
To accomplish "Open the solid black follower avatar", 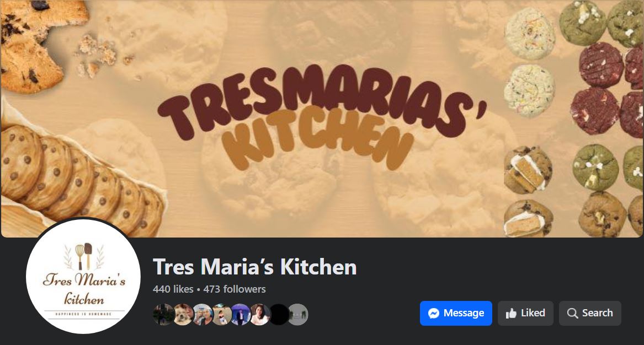I will [x=279, y=315].
